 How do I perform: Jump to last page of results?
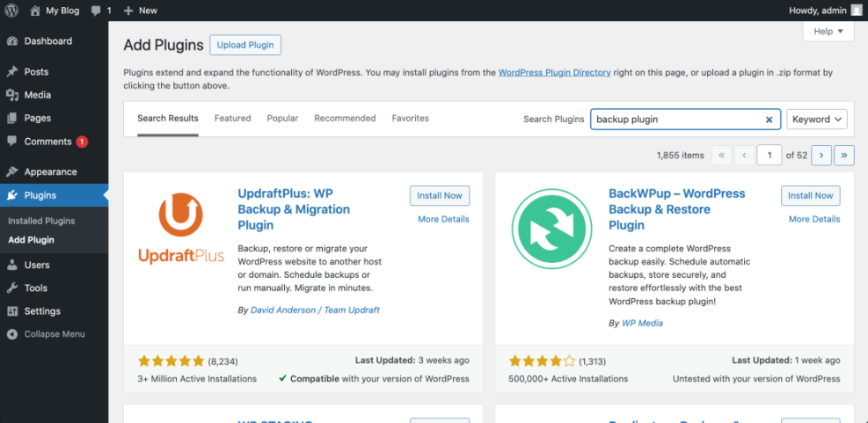844,156
